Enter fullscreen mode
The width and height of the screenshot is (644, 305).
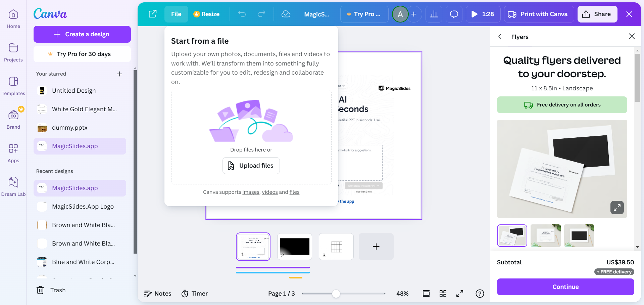pyautogui.click(x=460, y=294)
